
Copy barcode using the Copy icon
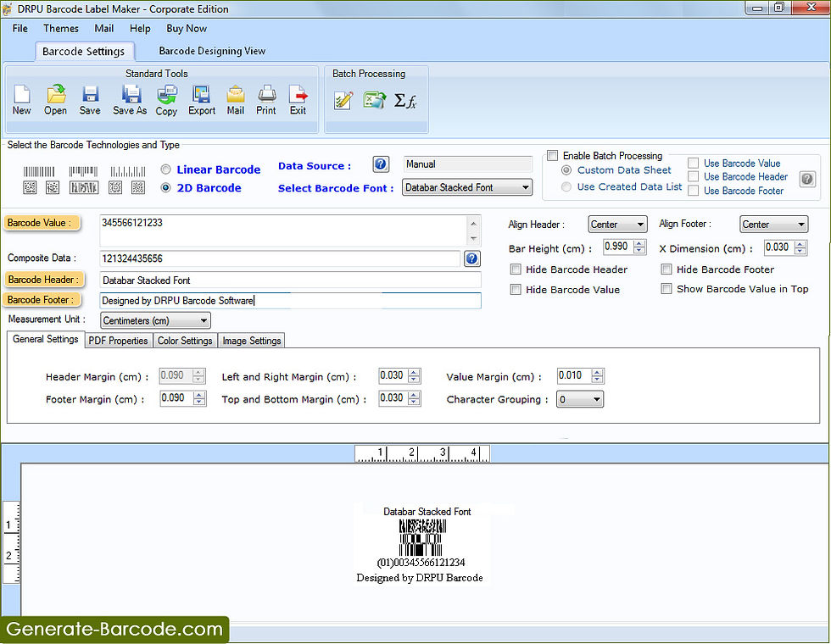tap(166, 100)
